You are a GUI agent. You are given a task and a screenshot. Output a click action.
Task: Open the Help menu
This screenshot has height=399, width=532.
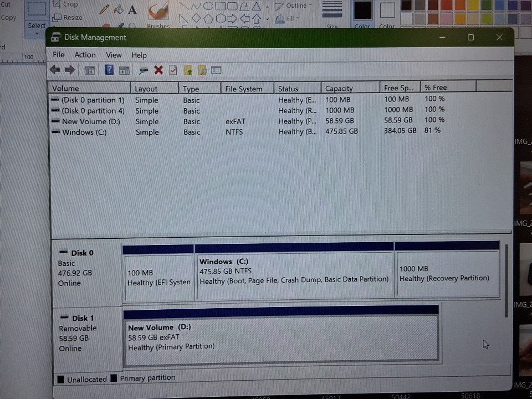coord(139,55)
